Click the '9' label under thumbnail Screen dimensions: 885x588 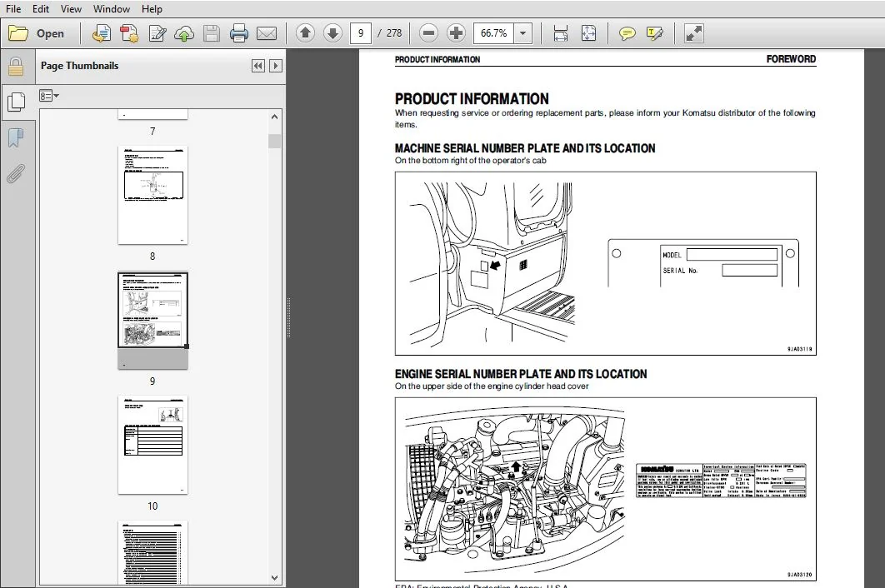152,381
